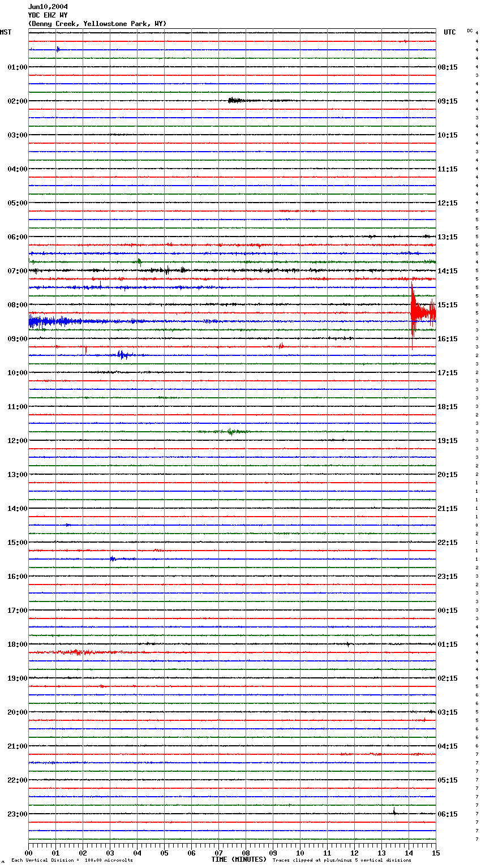Select the 22:00 MST row label
Image resolution: width=481 pixels, height=868 pixels.
click(18, 780)
